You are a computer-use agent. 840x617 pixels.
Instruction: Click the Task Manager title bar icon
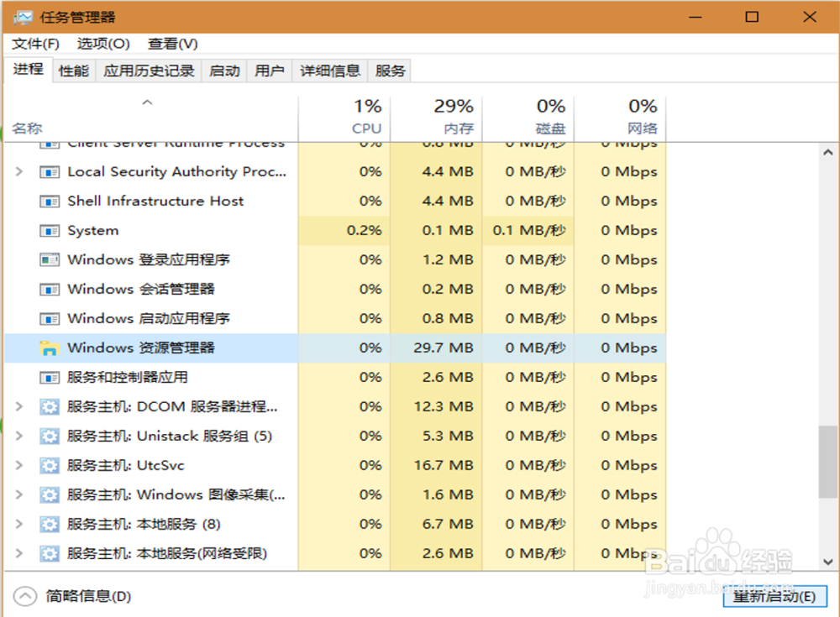pyautogui.click(x=23, y=17)
